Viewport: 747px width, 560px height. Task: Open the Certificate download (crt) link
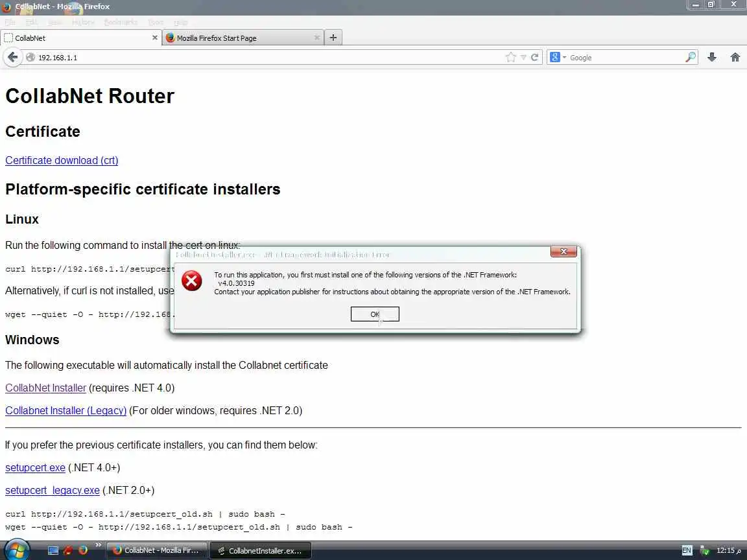click(62, 161)
